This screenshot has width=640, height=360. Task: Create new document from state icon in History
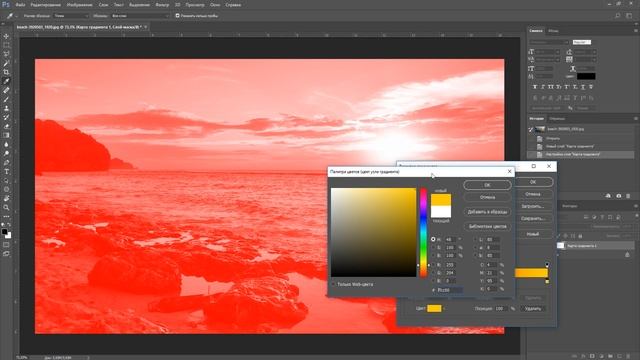(608, 196)
